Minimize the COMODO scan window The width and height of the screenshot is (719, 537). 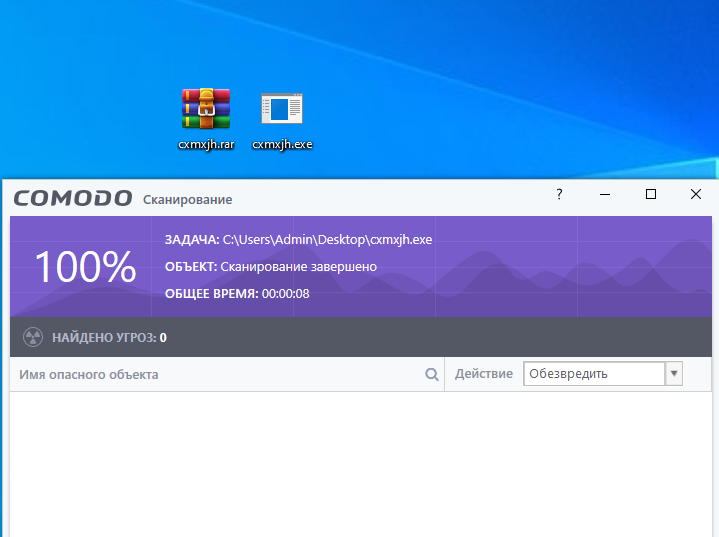(605, 194)
